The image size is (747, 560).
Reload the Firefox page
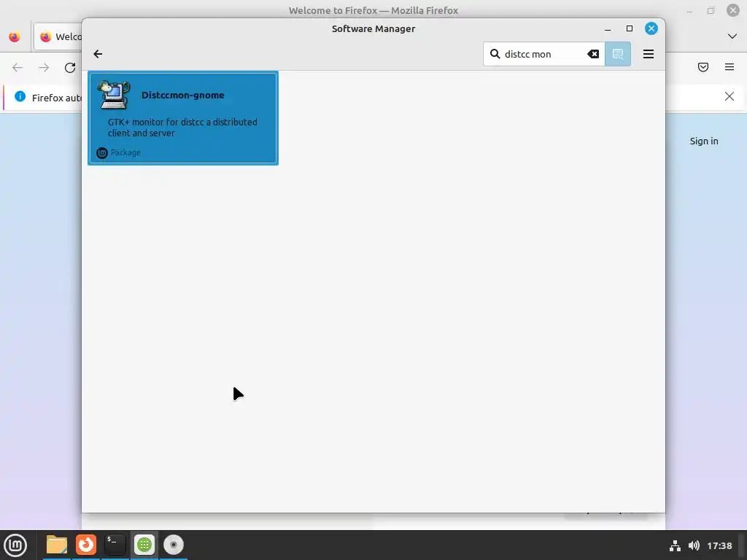click(x=70, y=68)
